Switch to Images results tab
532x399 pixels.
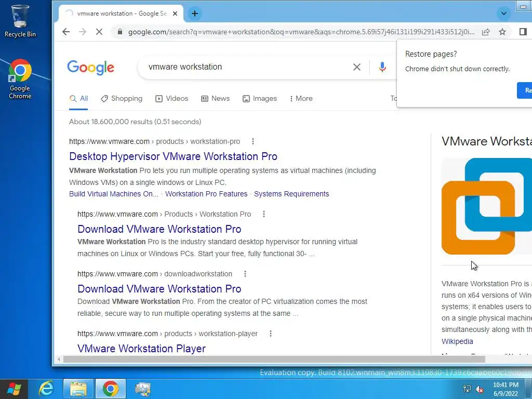pos(260,98)
